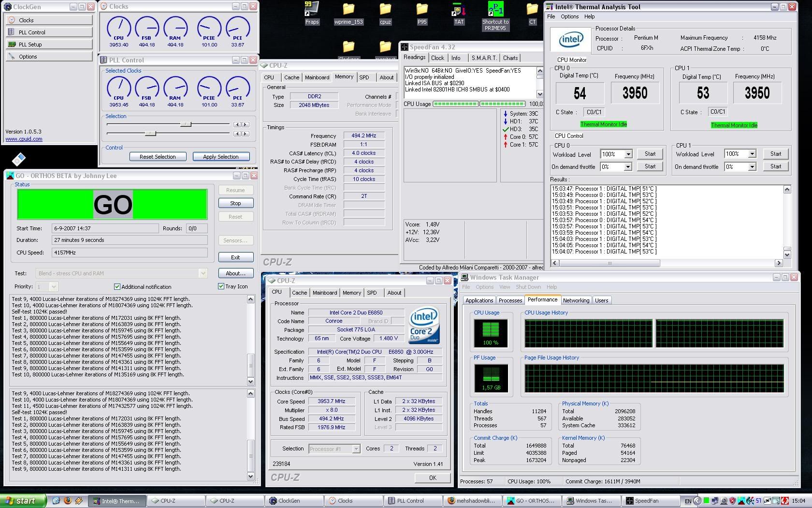Click Apply Selection in PLL Control
812x508 pixels.
(x=221, y=157)
